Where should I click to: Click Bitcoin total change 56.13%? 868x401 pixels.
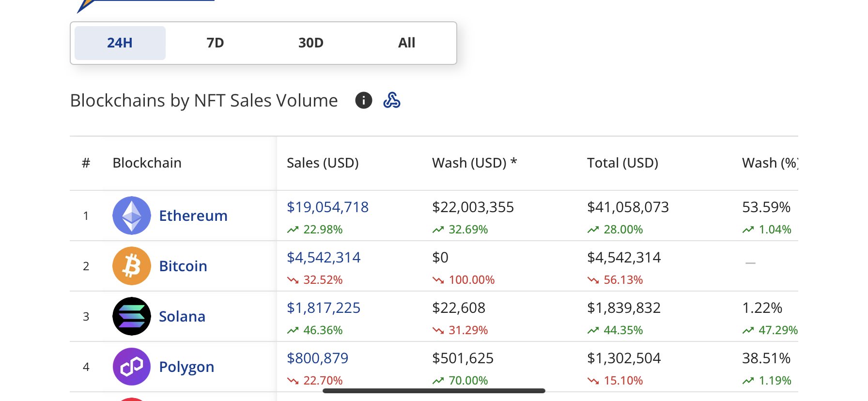click(x=615, y=280)
